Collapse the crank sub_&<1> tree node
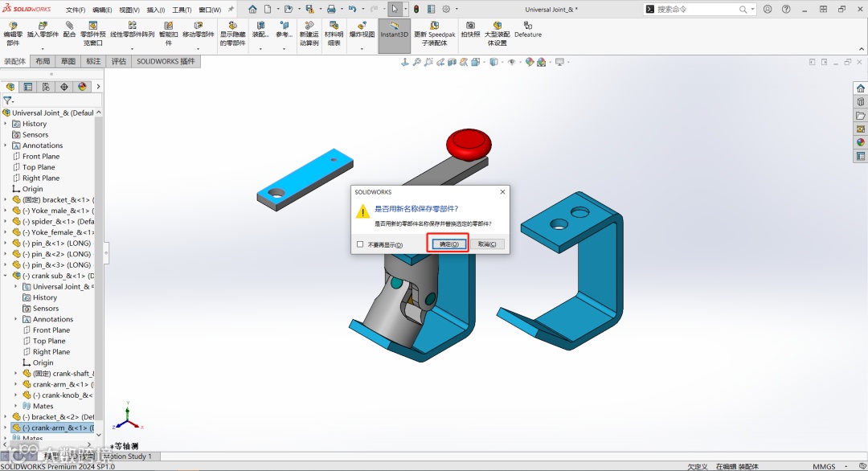 click(x=6, y=276)
